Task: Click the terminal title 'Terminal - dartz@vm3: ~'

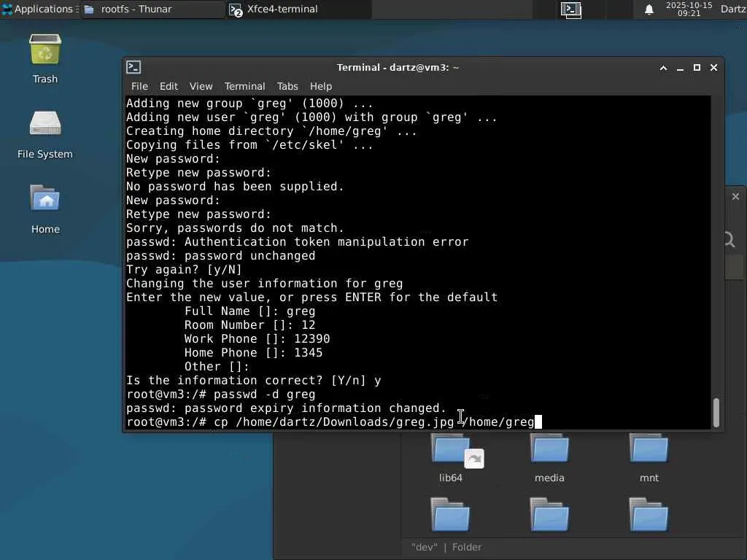Action: 398,68
